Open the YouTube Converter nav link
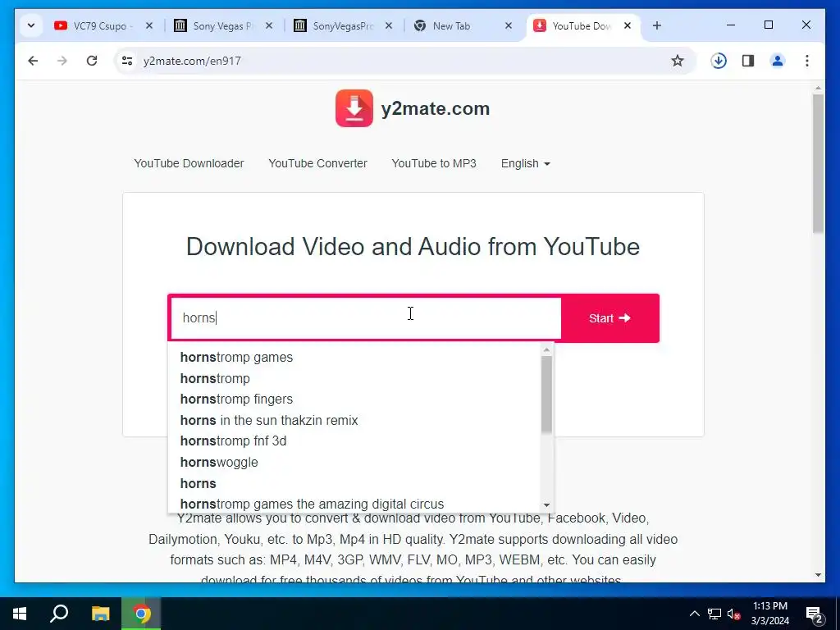The image size is (840, 630). pyautogui.click(x=317, y=163)
